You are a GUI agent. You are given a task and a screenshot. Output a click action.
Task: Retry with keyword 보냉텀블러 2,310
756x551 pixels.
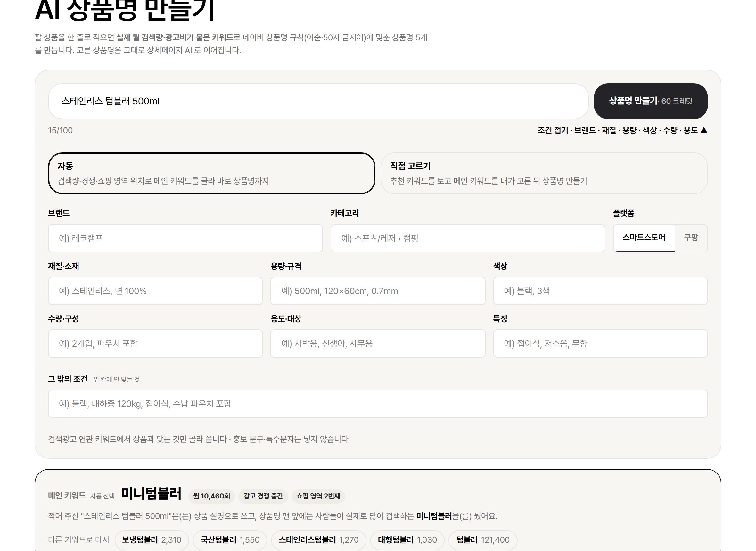tap(152, 540)
